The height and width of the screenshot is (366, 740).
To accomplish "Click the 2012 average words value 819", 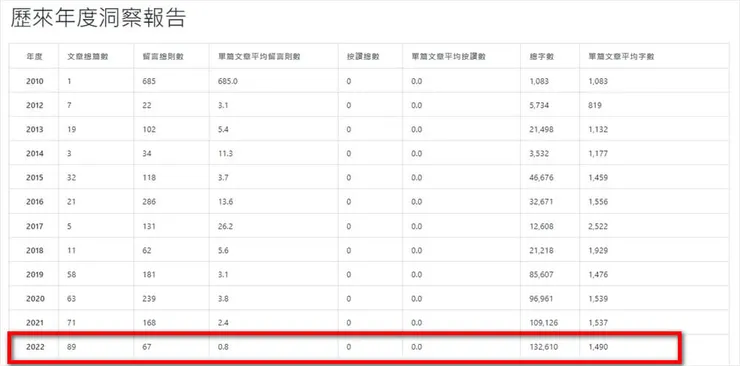I will tap(595, 105).
